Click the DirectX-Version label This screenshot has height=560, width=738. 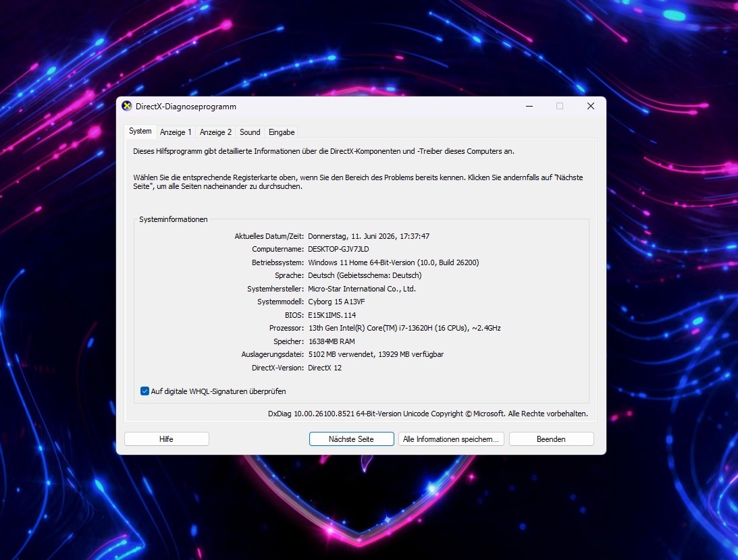278,368
